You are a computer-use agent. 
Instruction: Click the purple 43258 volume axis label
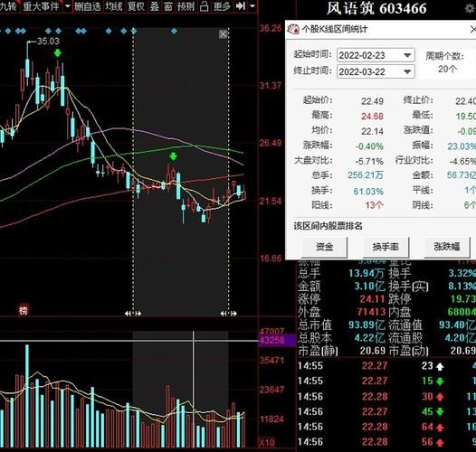[x=277, y=340]
